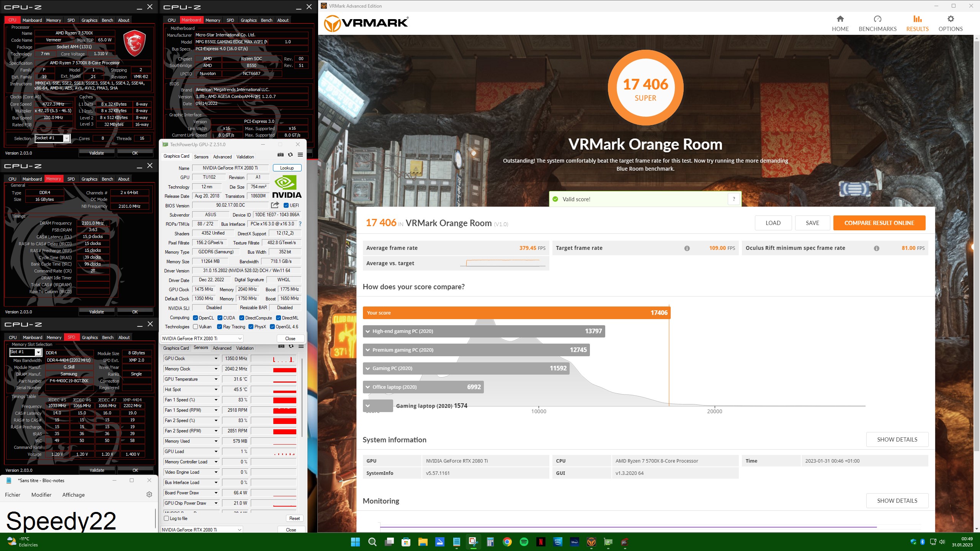
Task: Click GPU-Z upper screenshot camera icon
Action: point(281,155)
